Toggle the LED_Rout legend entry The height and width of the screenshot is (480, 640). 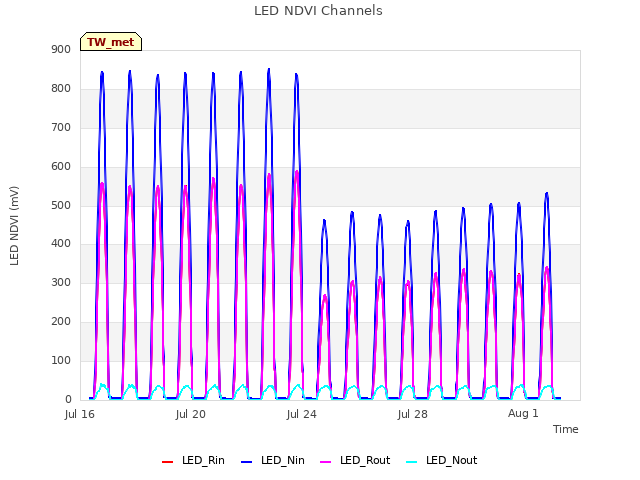355,461
